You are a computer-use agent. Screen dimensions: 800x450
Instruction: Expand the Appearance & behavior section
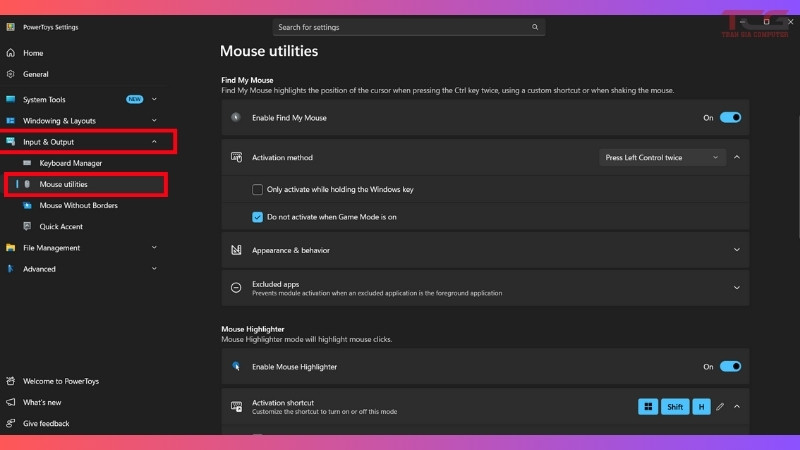[736, 250]
